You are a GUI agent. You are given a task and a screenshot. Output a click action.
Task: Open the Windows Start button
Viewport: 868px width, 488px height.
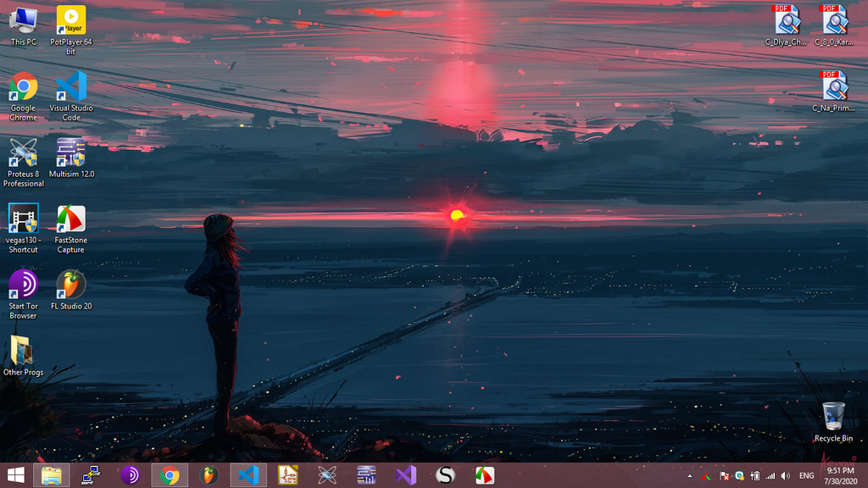click(16, 475)
